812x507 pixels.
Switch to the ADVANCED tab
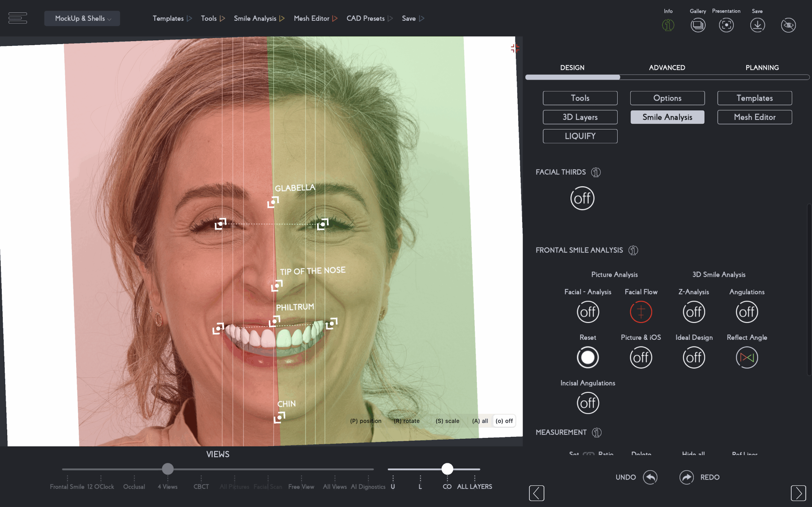pyautogui.click(x=667, y=68)
